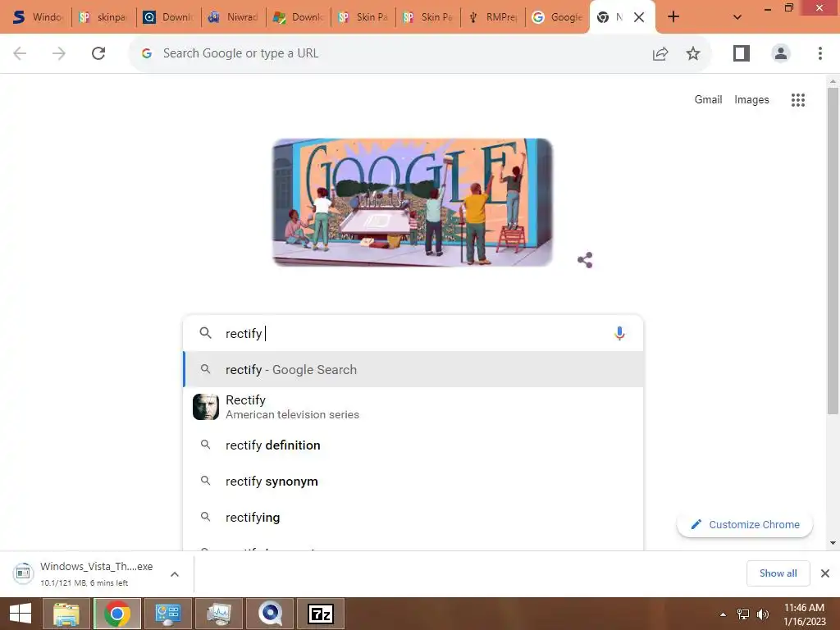
Task: Switch to the Niwrad tab
Action: point(234,17)
